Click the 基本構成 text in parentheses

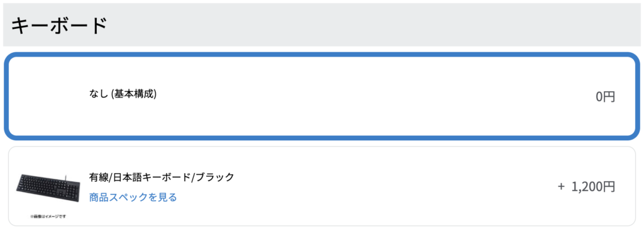[x=134, y=94]
